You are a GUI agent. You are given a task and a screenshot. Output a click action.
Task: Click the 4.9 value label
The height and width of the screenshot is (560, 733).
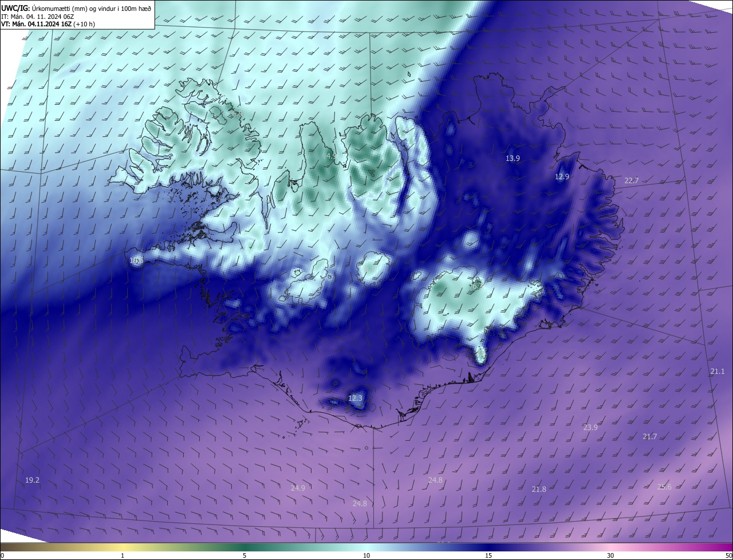(x=331, y=155)
